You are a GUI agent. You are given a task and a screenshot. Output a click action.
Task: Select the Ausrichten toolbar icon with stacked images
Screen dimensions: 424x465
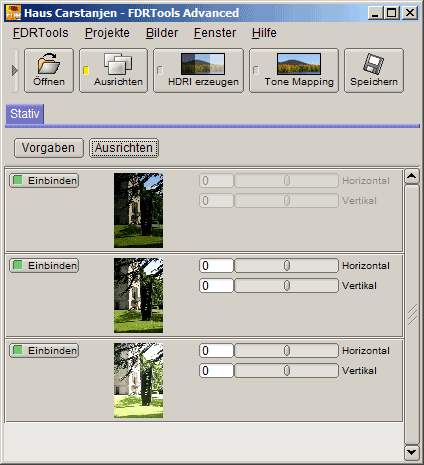[118, 64]
